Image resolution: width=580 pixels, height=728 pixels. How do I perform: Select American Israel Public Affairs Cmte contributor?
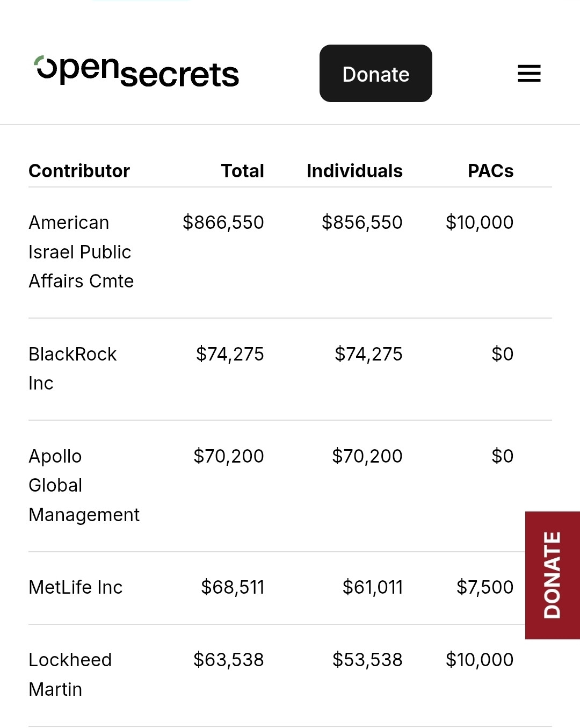pyautogui.click(x=81, y=252)
